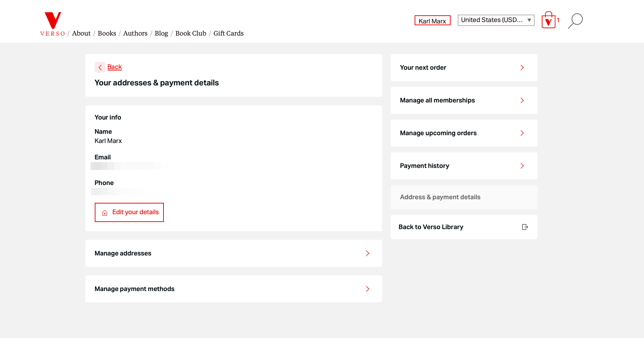Click the chevron beside Your next order

(x=522, y=68)
